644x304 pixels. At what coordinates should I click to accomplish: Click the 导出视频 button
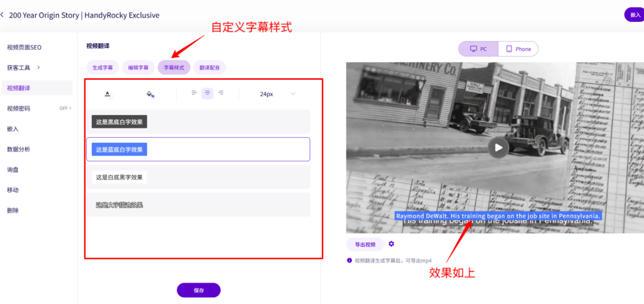click(365, 244)
